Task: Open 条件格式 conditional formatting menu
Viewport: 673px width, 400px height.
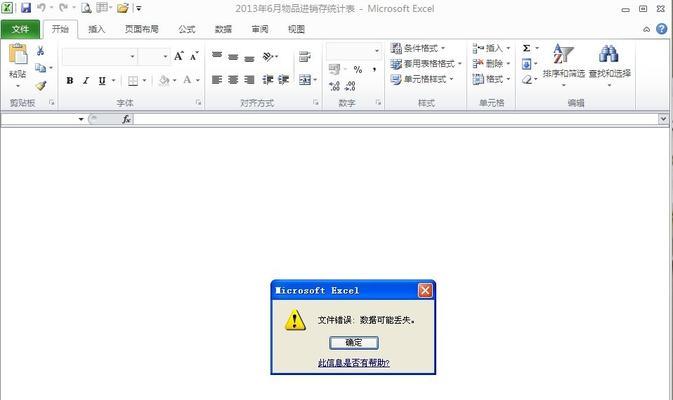Action: pyautogui.click(x=418, y=48)
